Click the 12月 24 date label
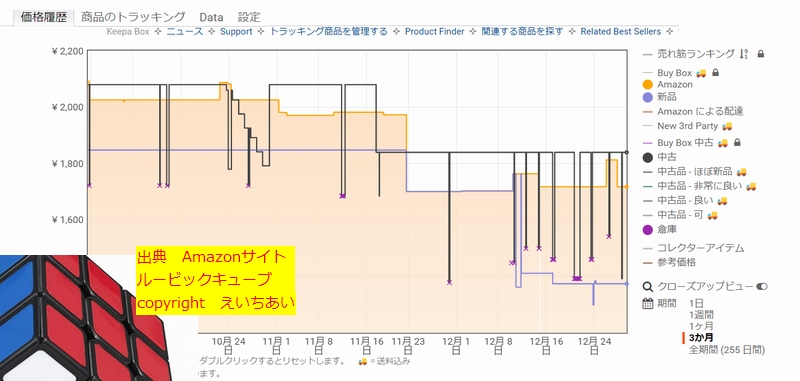 (594, 345)
